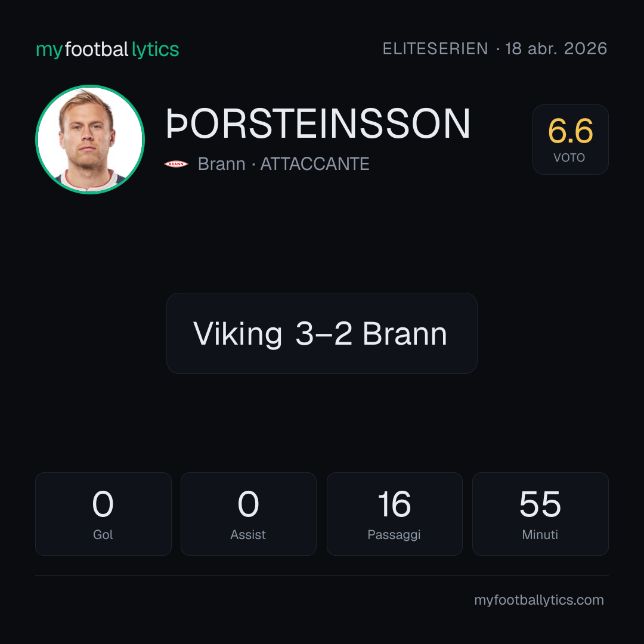Click the Brann team name text
The height and width of the screenshot is (644, 644).
pos(222,164)
